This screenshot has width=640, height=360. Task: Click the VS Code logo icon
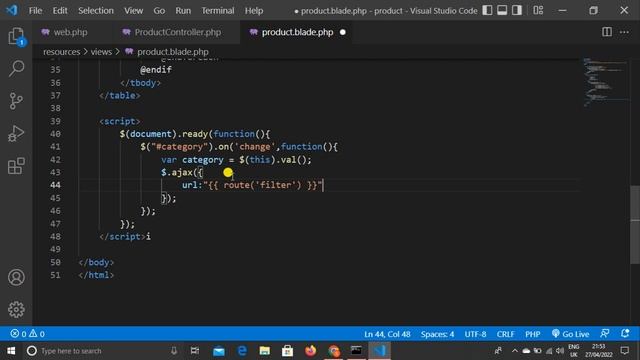pos(12,10)
